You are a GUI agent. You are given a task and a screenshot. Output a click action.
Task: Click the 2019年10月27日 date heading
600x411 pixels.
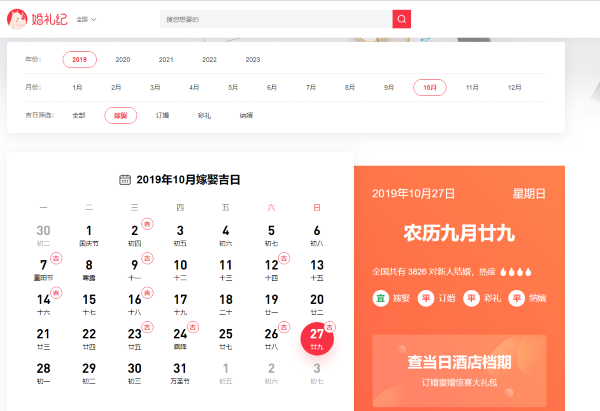(x=414, y=194)
